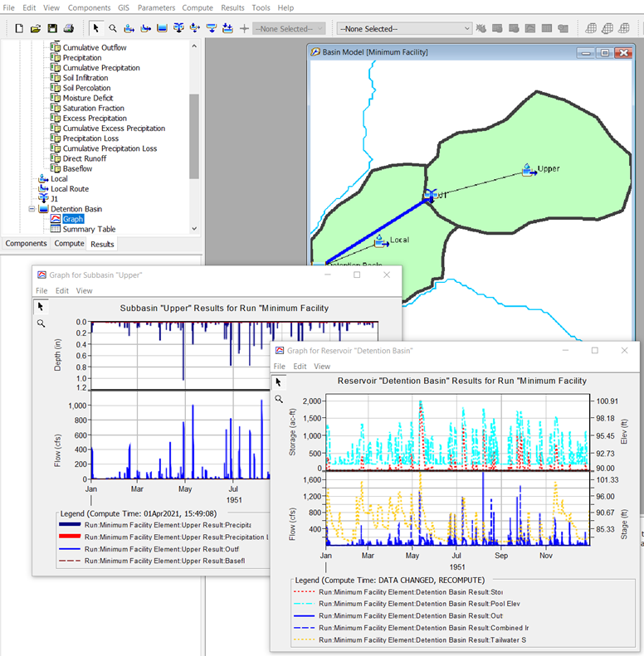Select the Junction Creation tool
644x656 pixels.
(x=178, y=28)
